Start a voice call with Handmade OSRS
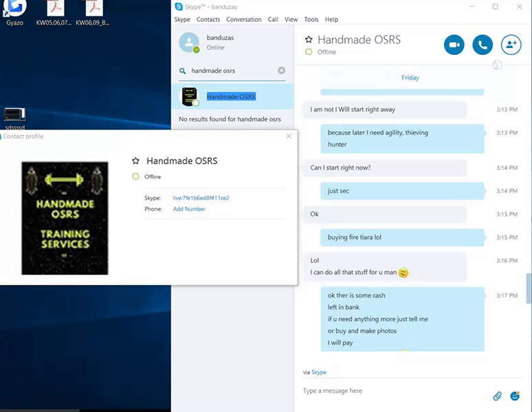The width and height of the screenshot is (532, 412). pyautogui.click(x=483, y=45)
